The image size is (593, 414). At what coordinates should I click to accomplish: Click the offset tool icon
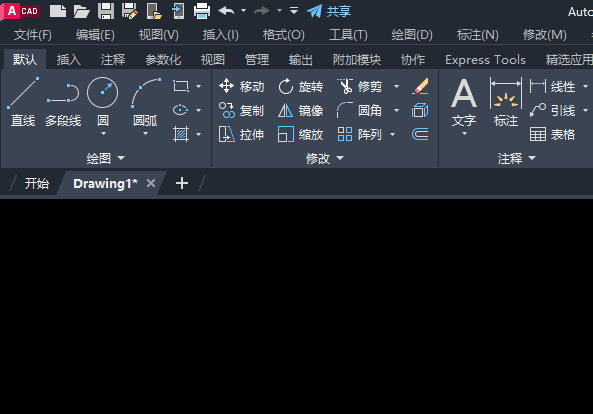(x=420, y=134)
